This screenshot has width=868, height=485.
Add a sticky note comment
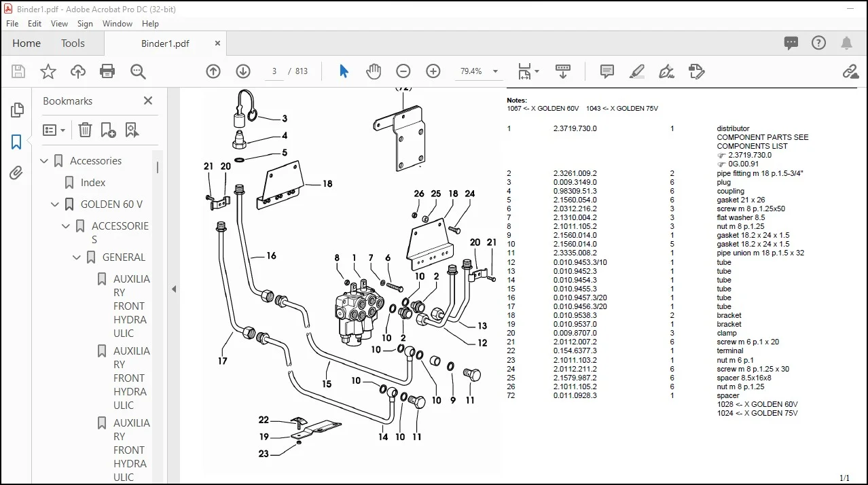(x=607, y=71)
